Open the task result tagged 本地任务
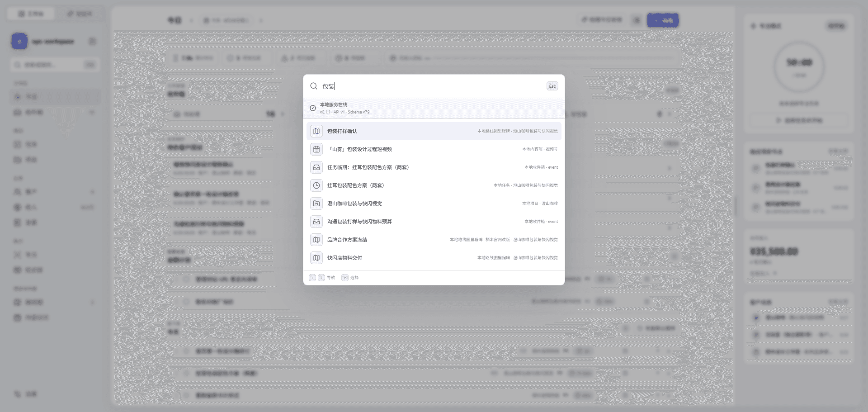868x412 pixels. click(434, 185)
